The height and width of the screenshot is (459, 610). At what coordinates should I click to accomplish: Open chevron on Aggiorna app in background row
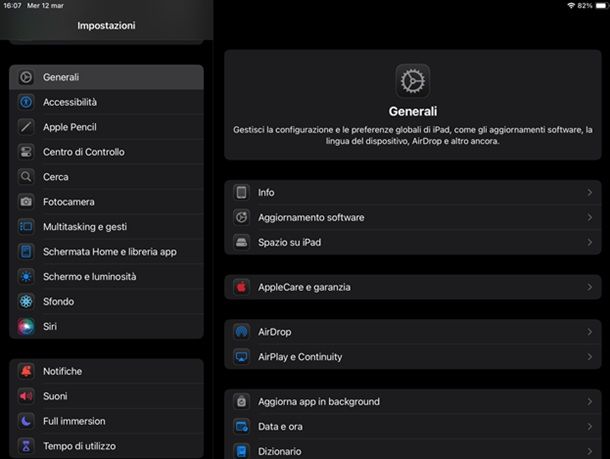click(590, 402)
